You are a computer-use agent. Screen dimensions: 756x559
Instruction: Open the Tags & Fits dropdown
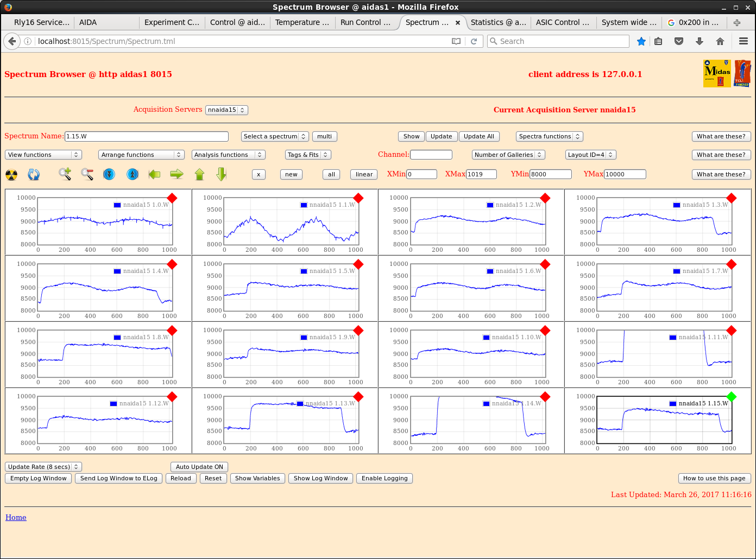coord(308,155)
